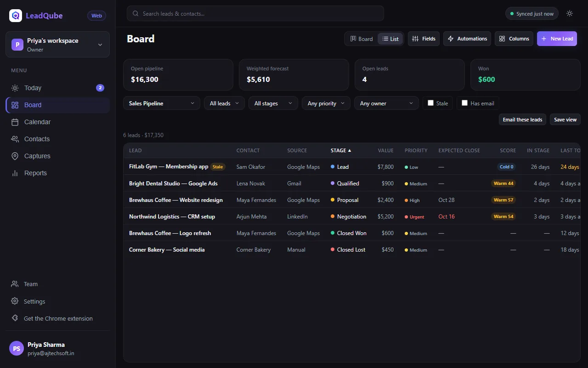Viewport: 588px width, 368px height.
Task: Switch to List view tab
Action: 390,39
